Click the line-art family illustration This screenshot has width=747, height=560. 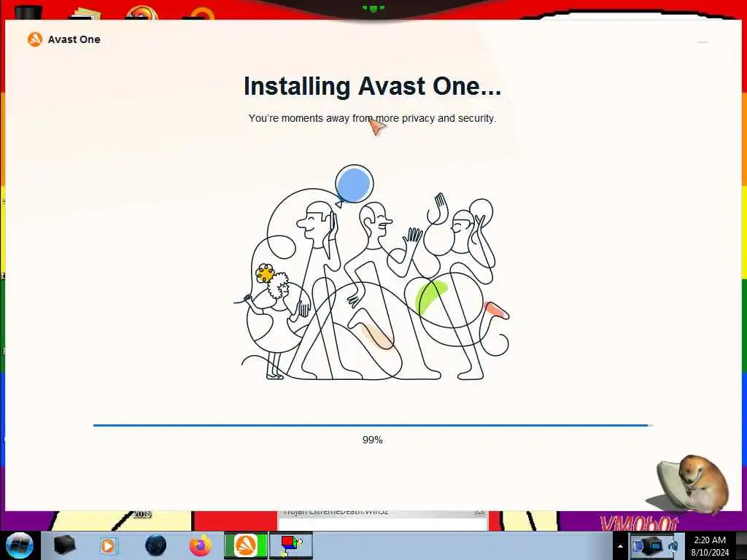click(372, 273)
